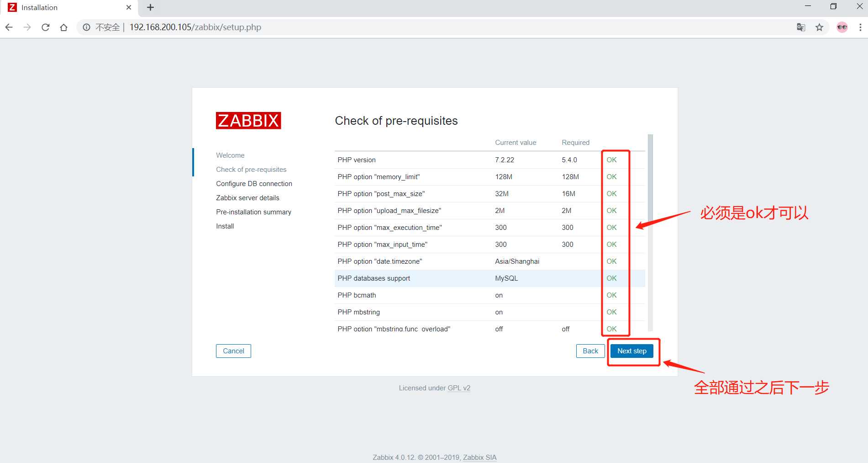Select the Installation browser tab
This screenshot has height=463, width=868.
coord(68,7)
